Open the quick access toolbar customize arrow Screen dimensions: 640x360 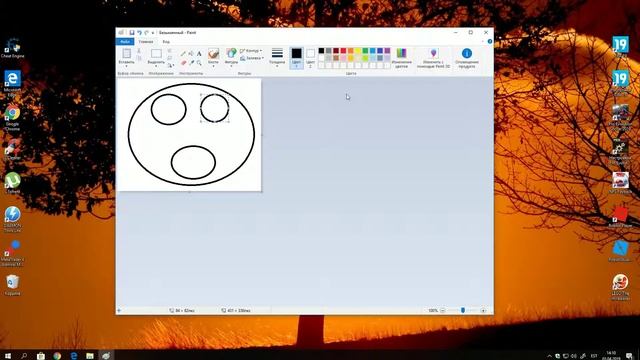coord(153,33)
